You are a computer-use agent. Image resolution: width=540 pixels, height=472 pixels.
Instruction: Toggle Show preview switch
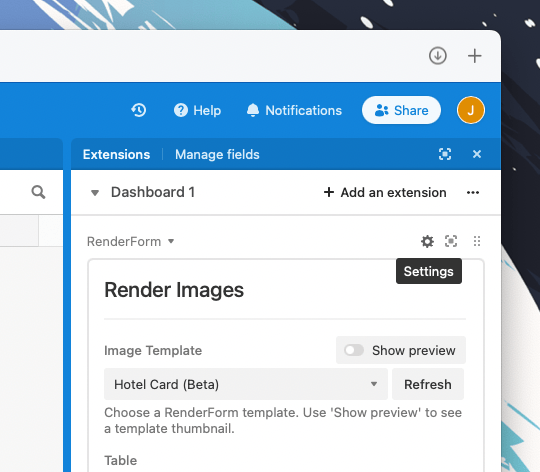(x=354, y=350)
